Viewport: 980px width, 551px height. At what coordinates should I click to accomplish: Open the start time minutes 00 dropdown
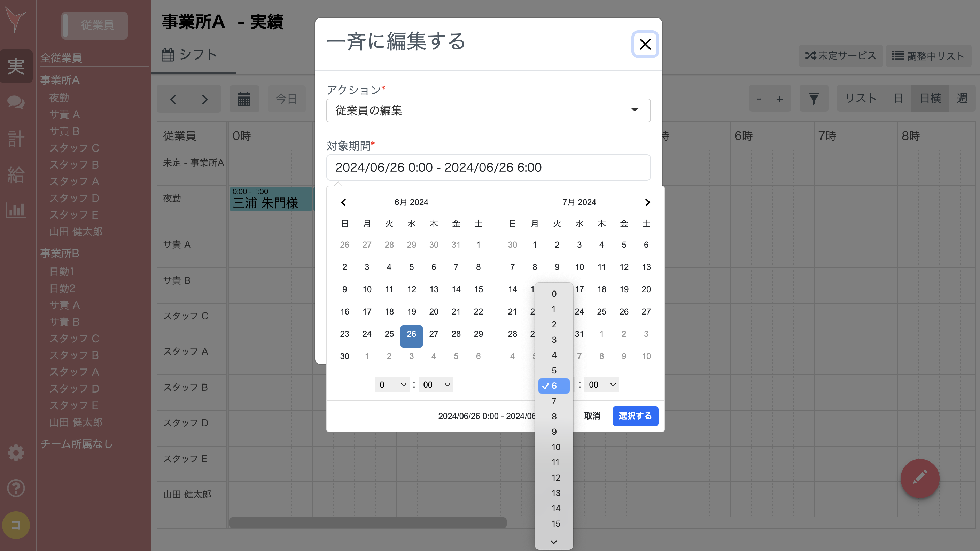point(435,385)
